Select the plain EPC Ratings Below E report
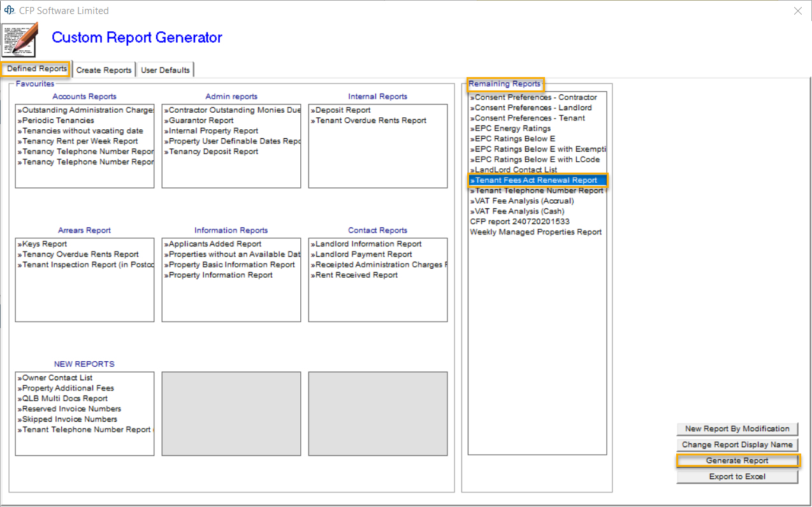Viewport: 812px width, 507px height. click(x=512, y=139)
